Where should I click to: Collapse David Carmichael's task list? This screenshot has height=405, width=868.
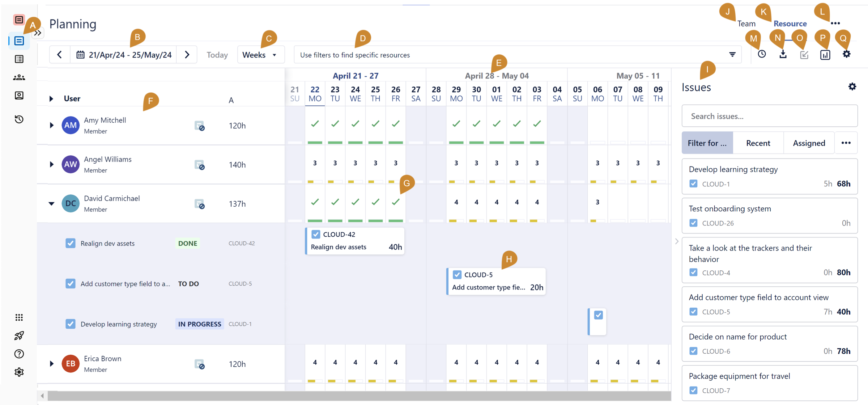pos(51,203)
